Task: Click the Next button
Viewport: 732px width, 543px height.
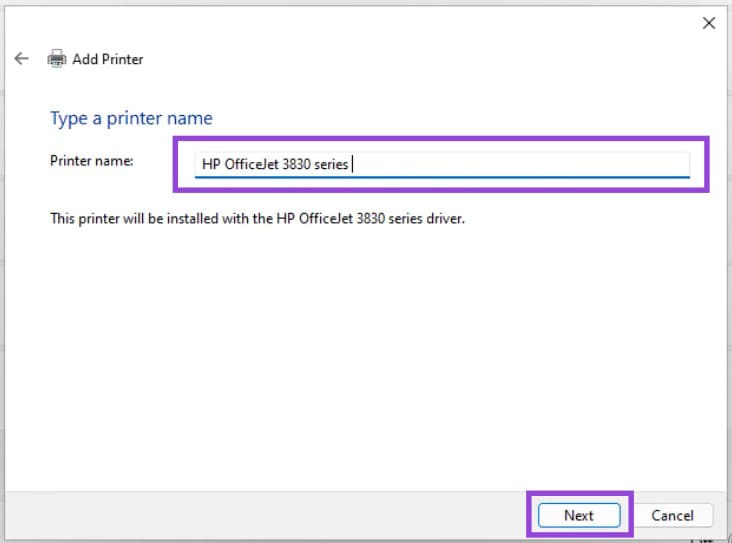Action: click(579, 515)
